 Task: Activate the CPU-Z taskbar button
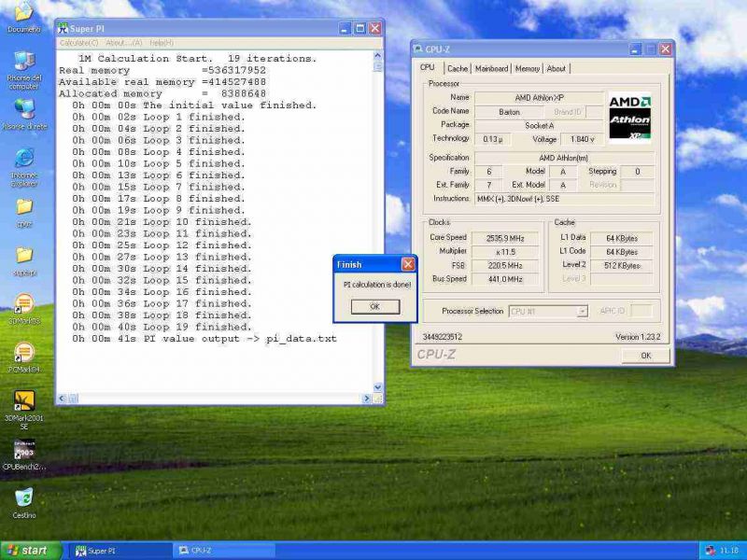(x=224, y=551)
